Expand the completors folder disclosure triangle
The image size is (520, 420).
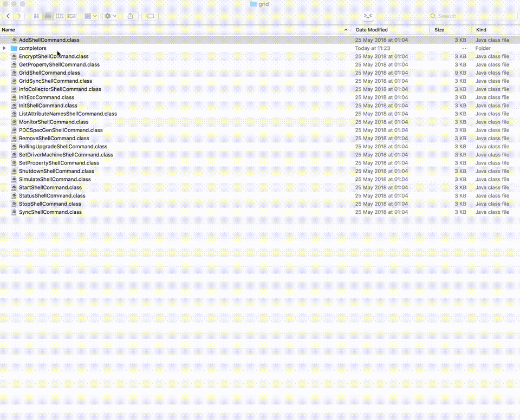click(x=5, y=48)
